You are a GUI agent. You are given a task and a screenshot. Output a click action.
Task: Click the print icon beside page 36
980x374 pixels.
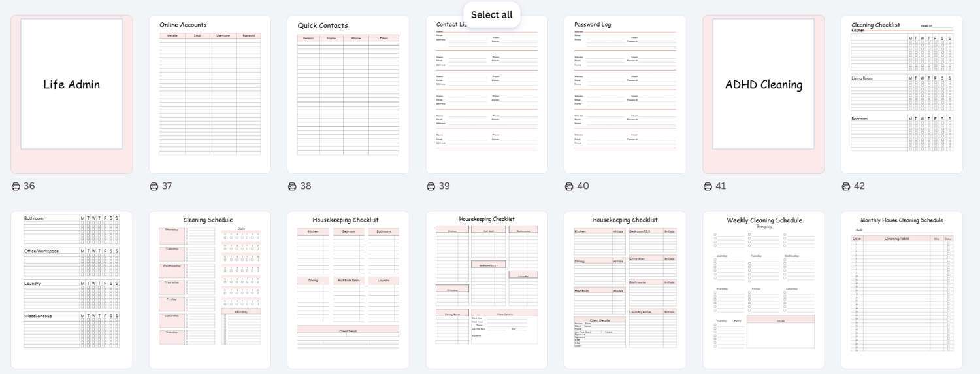tap(16, 186)
